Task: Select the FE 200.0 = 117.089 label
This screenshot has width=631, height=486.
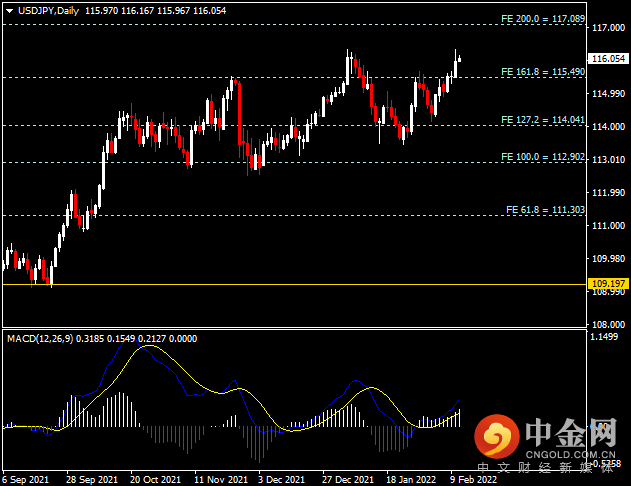Action: 541,19
